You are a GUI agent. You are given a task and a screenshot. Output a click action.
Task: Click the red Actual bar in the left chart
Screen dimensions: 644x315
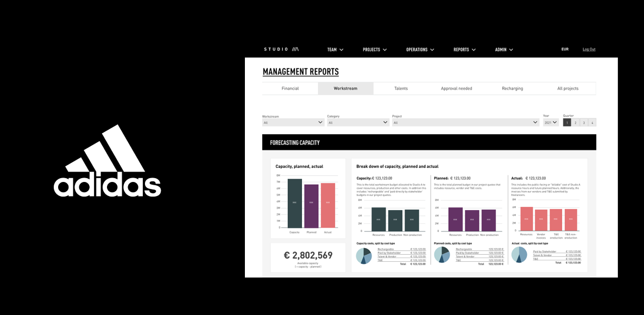coord(328,205)
